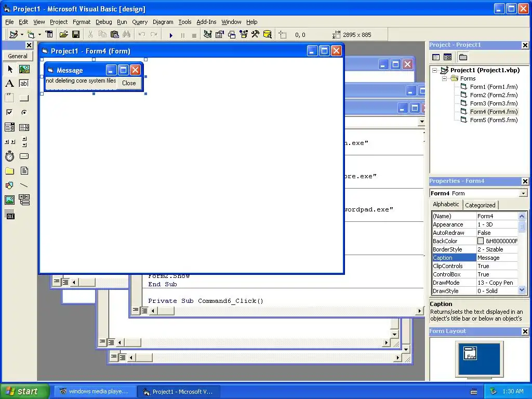Image resolution: width=532 pixels, height=399 pixels.
Task: Select the General toolbox tab
Action: 18,56
